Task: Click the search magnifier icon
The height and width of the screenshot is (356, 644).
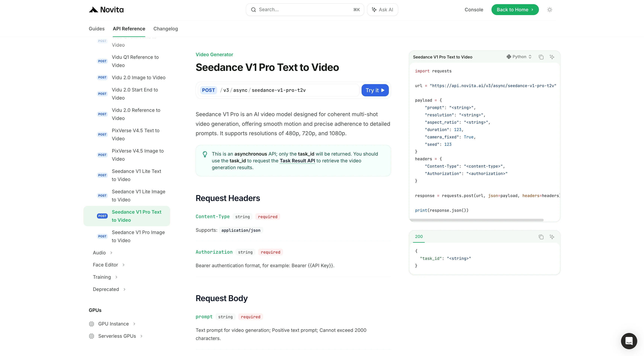Action: (x=253, y=10)
